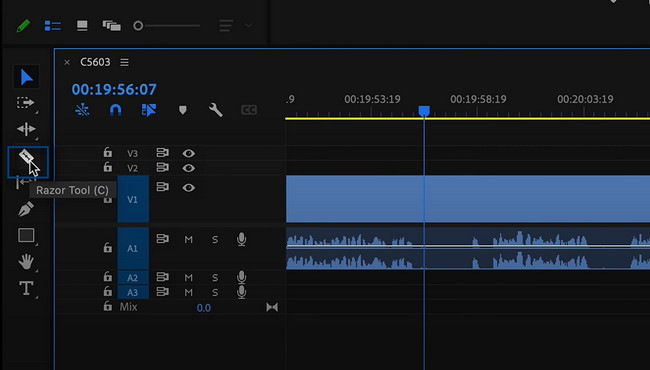Click the green pencil new item icon
Image resolution: width=650 pixels, height=370 pixels.
tap(23, 26)
